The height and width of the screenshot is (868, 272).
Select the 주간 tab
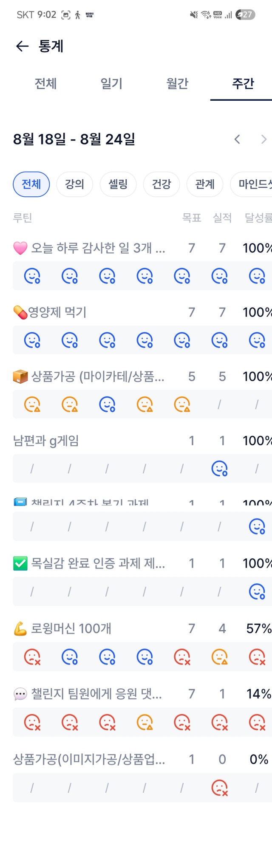point(243,83)
